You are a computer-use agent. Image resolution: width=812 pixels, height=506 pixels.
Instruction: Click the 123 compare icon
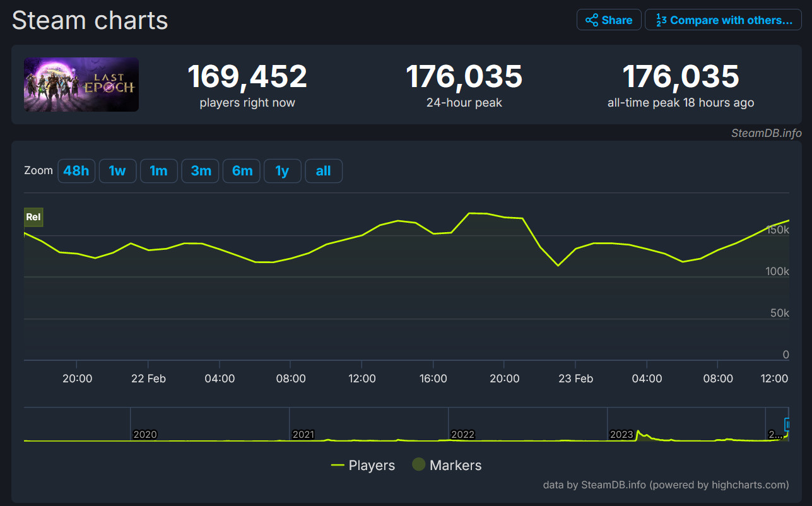pos(661,20)
